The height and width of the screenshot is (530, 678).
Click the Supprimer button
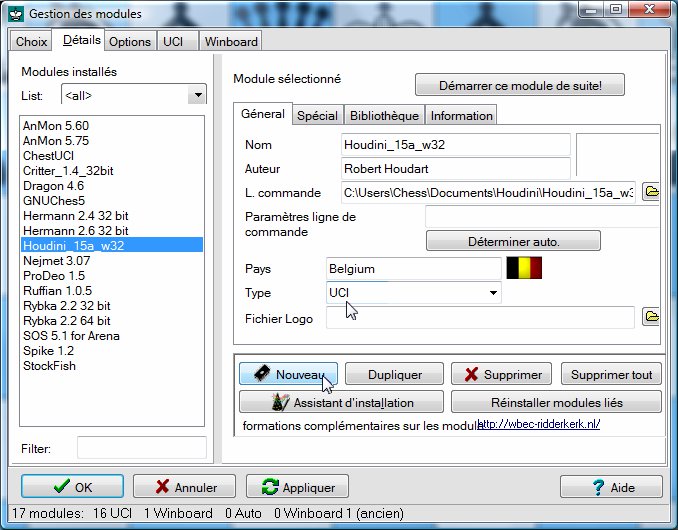[502, 374]
